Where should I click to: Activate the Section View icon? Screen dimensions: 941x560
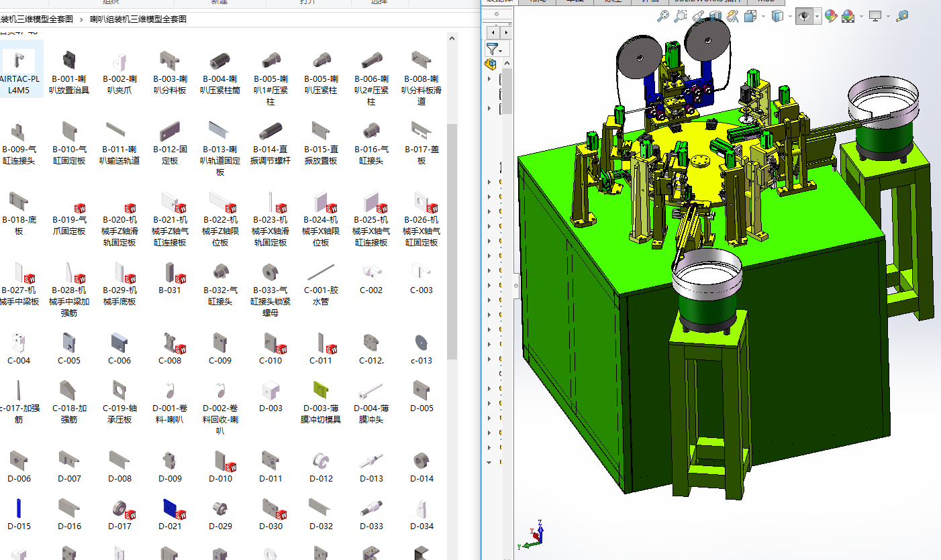[x=715, y=15]
